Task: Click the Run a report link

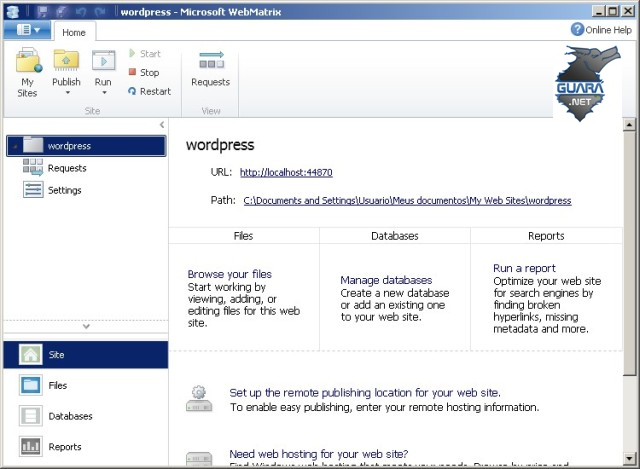Action: (x=524, y=268)
